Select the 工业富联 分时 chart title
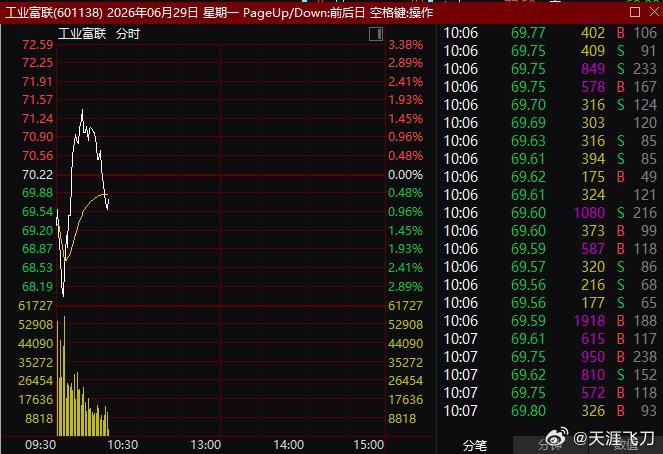663x454 pixels. (x=99, y=34)
